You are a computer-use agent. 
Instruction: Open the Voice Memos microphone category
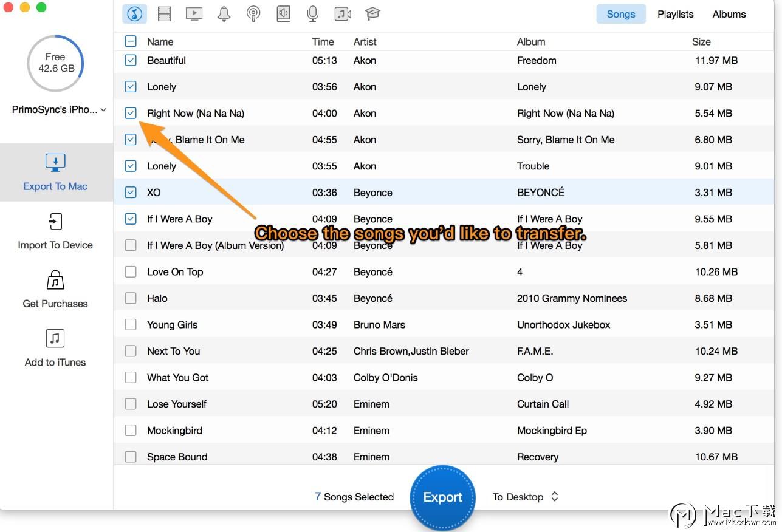[x=313, y=13]
